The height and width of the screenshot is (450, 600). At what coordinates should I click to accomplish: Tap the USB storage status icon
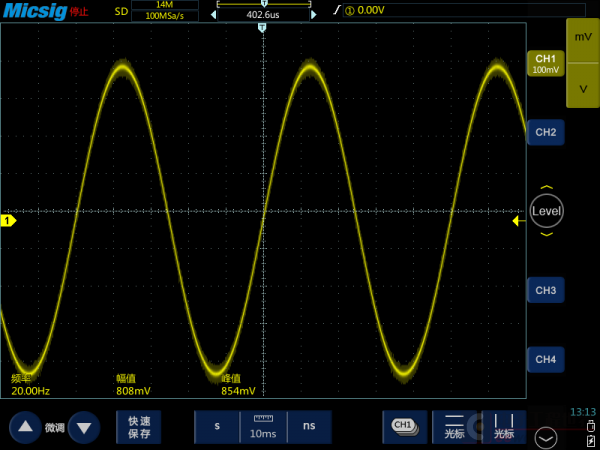pos(590,426)
